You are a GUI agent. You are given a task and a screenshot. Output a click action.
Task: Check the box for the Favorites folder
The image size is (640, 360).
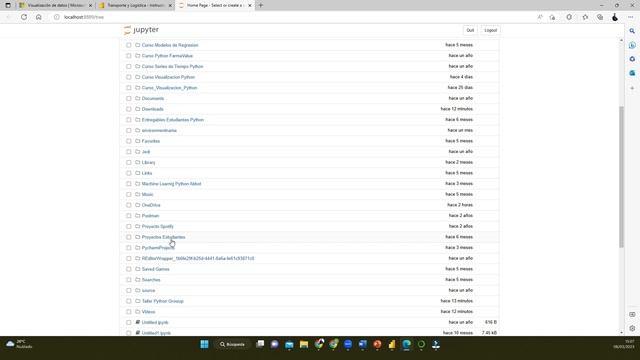pos(129,141)
